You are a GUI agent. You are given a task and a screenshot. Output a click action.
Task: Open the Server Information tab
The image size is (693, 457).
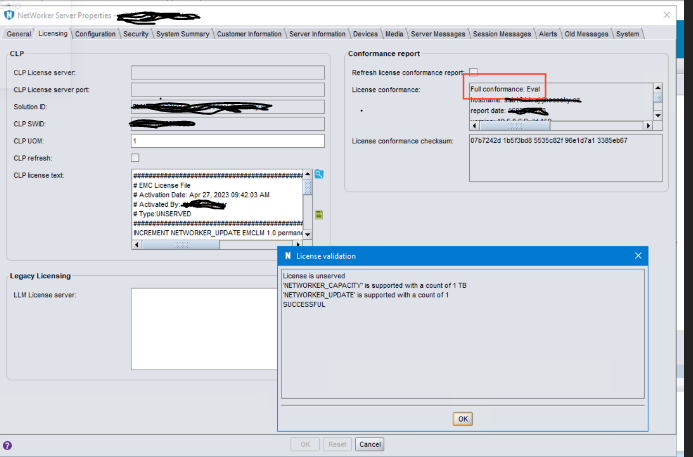[317, 34]
